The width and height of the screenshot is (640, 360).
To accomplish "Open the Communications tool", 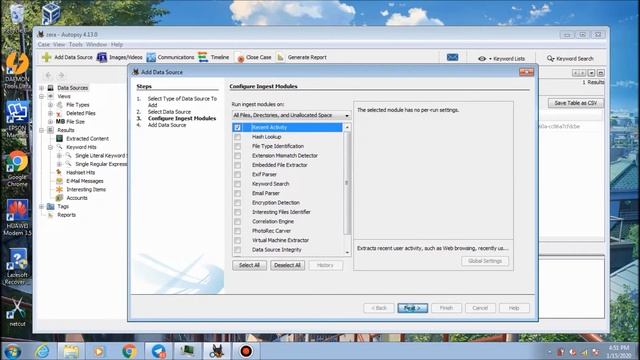I will click(170, 57).
